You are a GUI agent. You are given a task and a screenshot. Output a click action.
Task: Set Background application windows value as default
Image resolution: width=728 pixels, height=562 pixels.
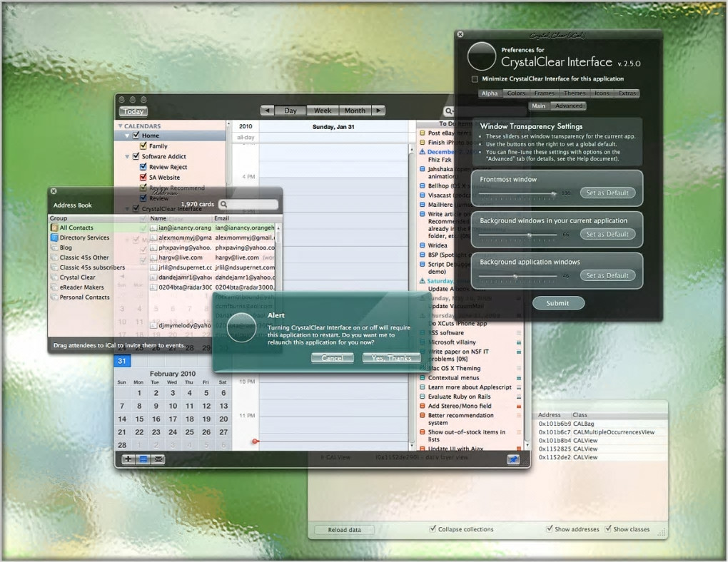(607, 275)
